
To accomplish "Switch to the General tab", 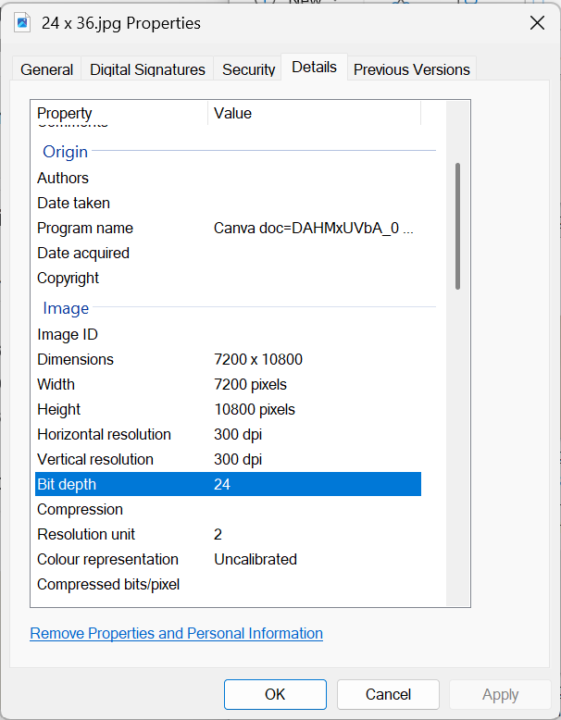I will tap(46, 69).
